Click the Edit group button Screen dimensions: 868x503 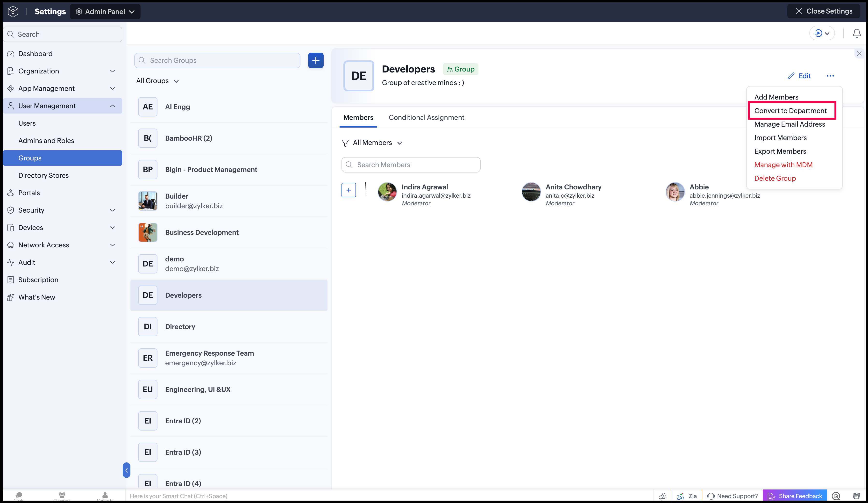point(799,76)
